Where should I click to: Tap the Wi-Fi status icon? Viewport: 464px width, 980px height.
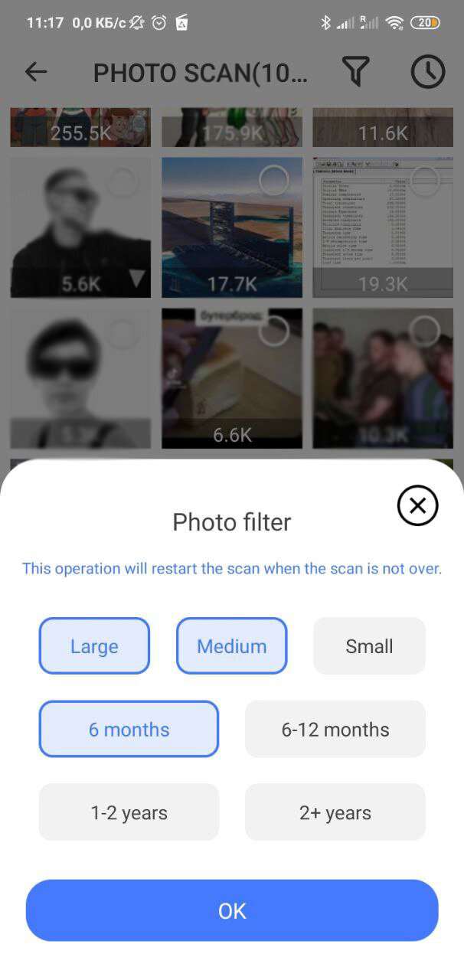pyautogui.click(x=394, y=23)
